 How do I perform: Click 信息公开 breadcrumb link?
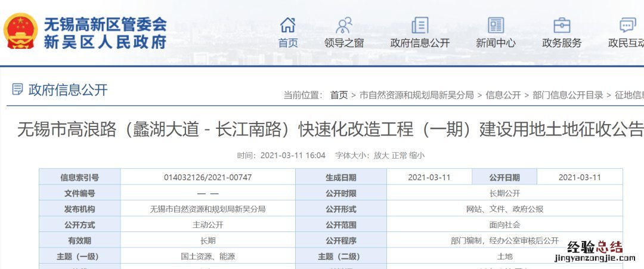coord(503,95)
